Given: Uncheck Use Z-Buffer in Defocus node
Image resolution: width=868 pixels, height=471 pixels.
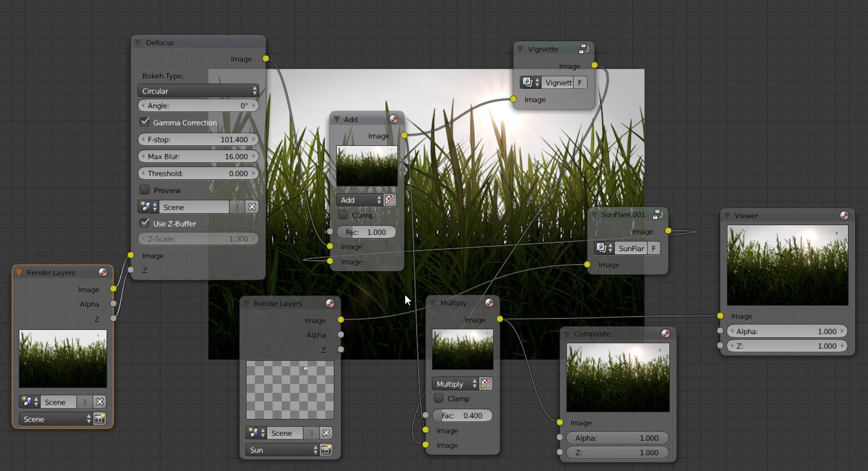Looking at the screenshot, I should click(145, 223).
